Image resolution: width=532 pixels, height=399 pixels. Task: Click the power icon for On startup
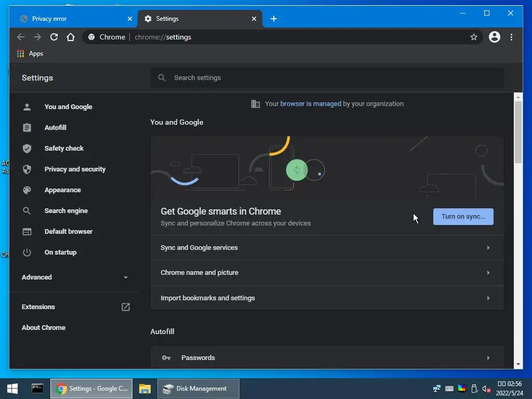click(x=27, y=252)
